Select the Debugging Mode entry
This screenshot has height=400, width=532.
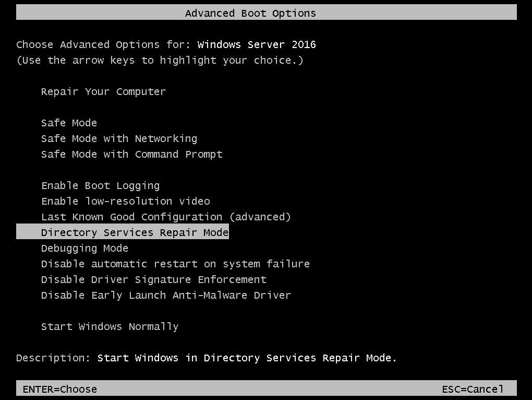(84, 249)
